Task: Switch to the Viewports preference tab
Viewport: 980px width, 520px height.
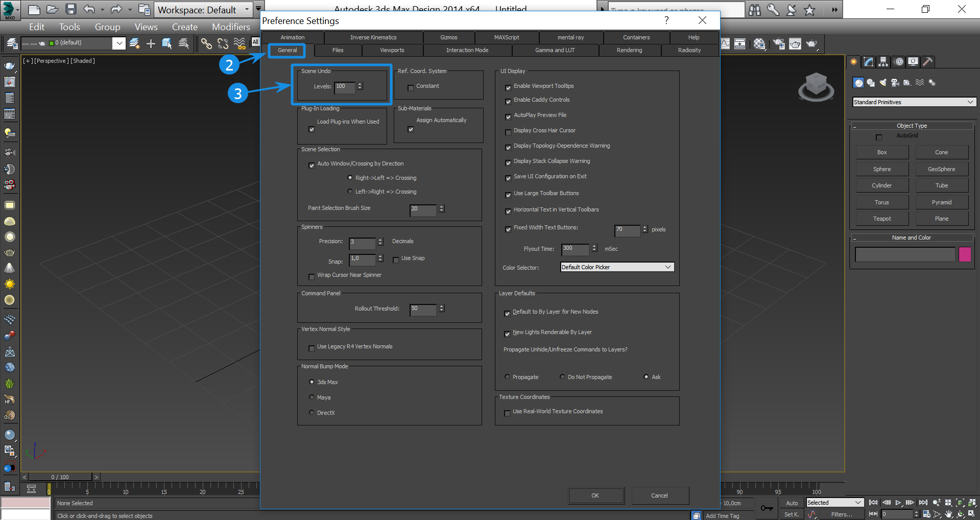Action: [392, 50]
